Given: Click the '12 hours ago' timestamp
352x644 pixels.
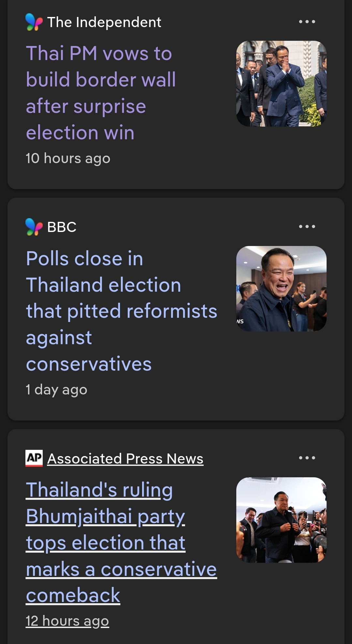Looking at the screenshot, I should pyautogui.click(x=67, y=621).
